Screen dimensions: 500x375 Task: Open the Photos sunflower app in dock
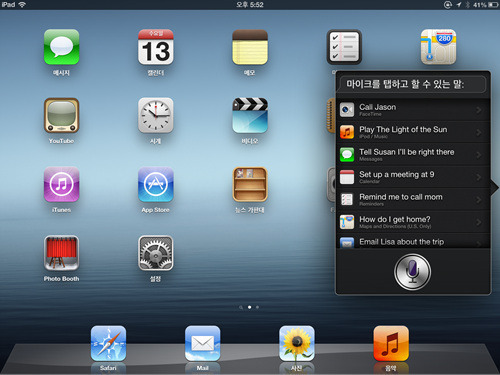(x=297, y=344)
